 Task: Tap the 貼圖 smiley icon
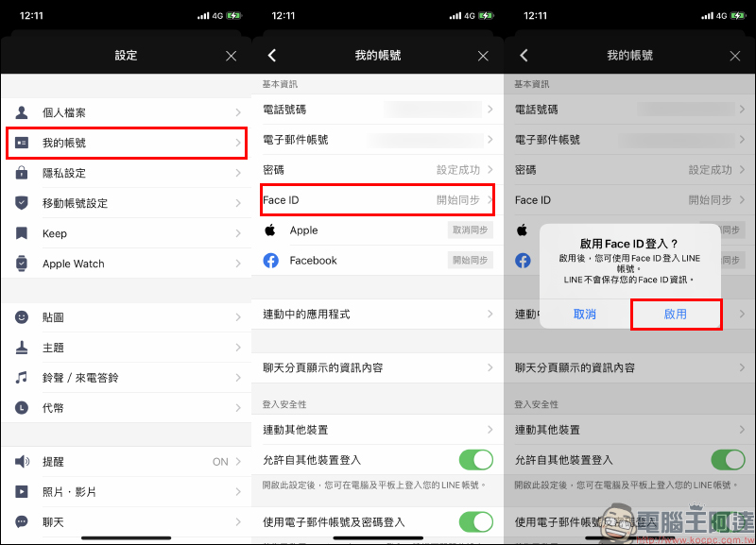pyautogui.click(x=21, y=317)
